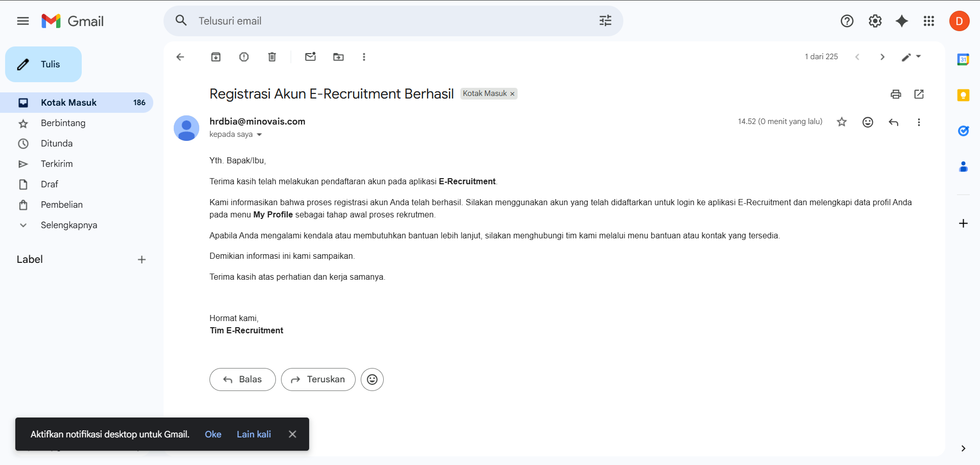This screenshot has height=465, width=980.
Task: Go to the Draf folder
Action: pos(50,184)
